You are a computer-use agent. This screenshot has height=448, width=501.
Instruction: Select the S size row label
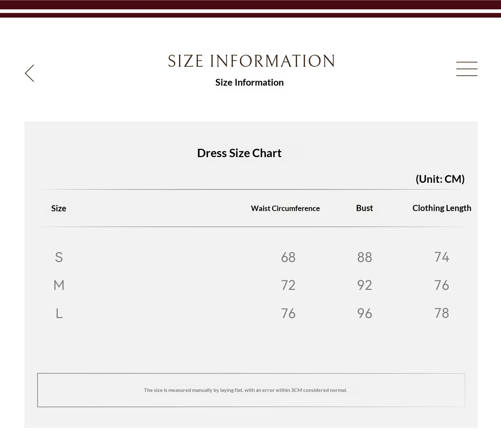[x=59, y=257]
